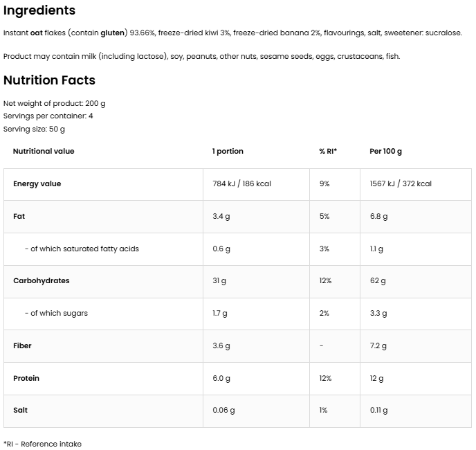This screenshot has height=450, width=476.
Task: Select the bold word "gluten" in ingredients
Action: [113, 33]
